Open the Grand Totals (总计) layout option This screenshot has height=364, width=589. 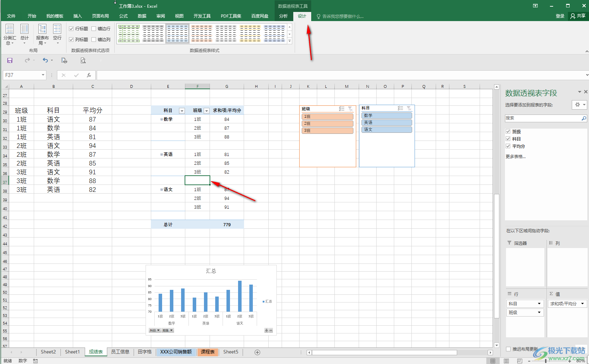click(25, 34)
